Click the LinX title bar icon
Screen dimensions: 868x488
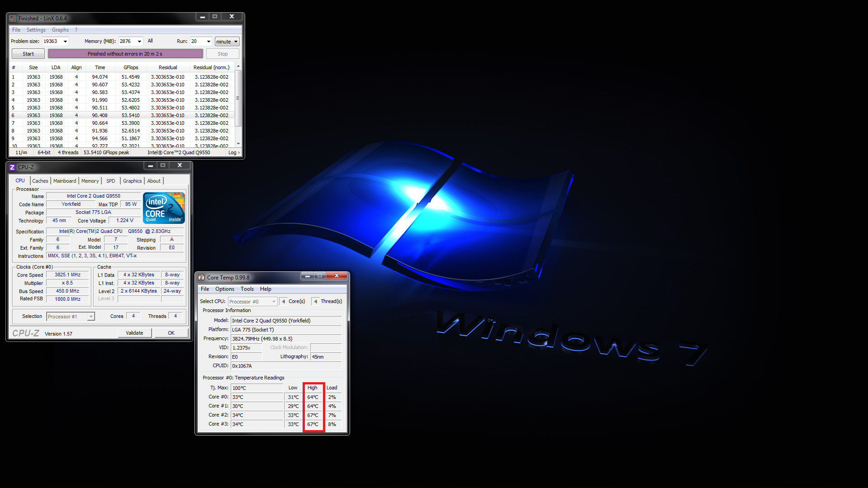[x=13, y=19]
